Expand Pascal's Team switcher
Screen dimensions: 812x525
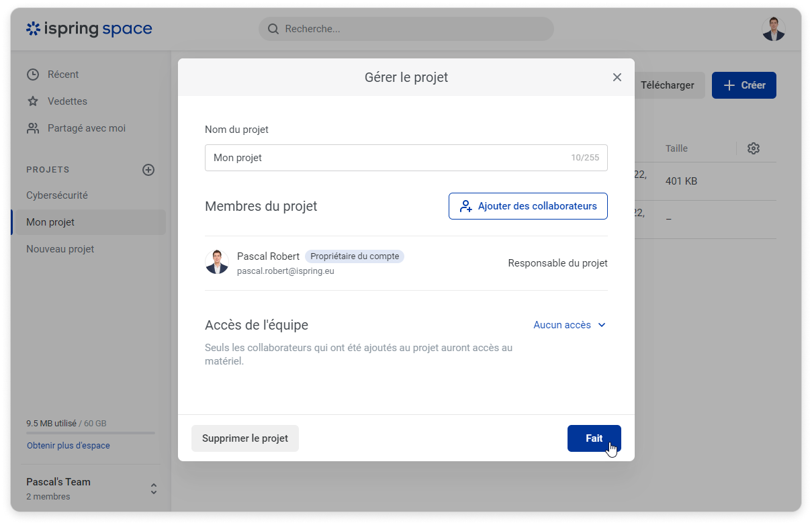(x=153, y=489)
